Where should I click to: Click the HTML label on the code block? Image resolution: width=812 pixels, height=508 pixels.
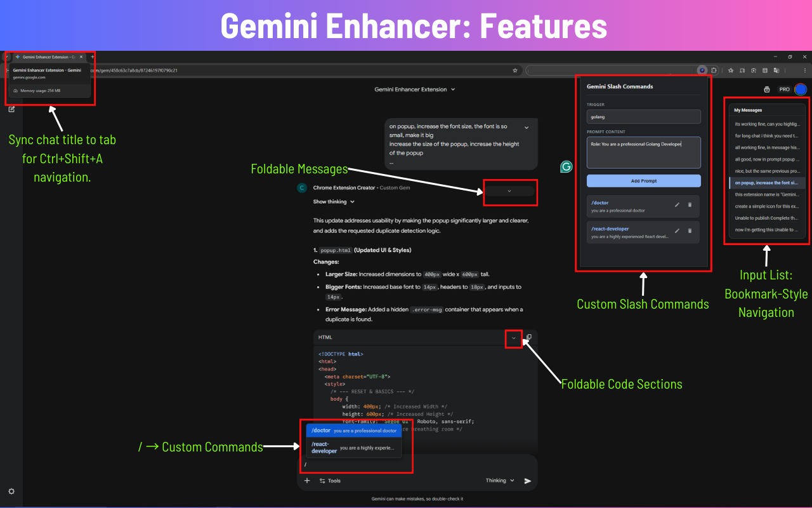(x=325, y=337)
